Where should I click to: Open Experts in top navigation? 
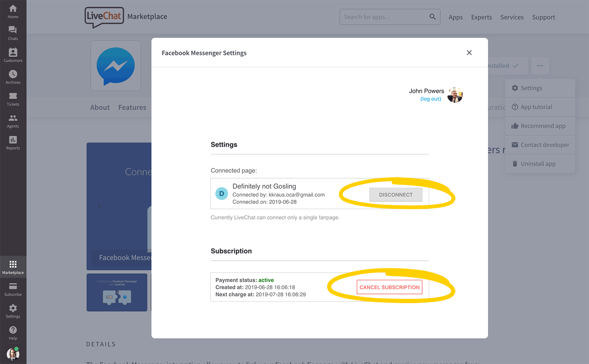pyautogui.click(x=482, y=17)
